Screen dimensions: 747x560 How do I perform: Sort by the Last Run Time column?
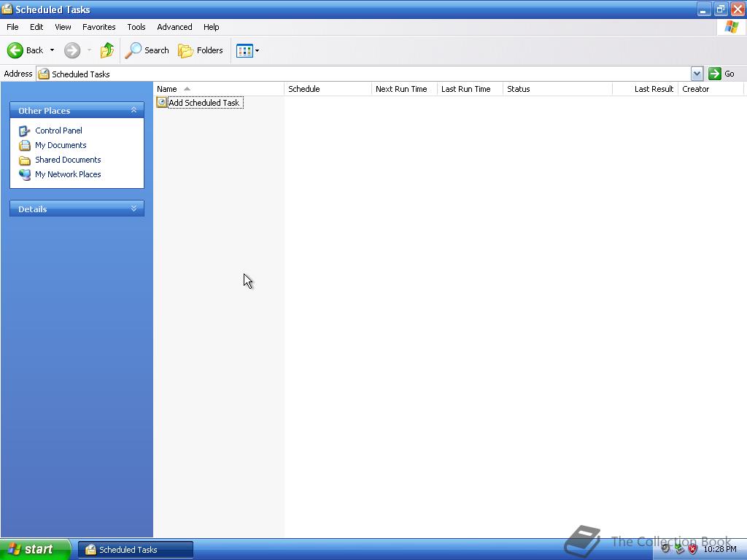pyautogui.click(x=471, y=89)
